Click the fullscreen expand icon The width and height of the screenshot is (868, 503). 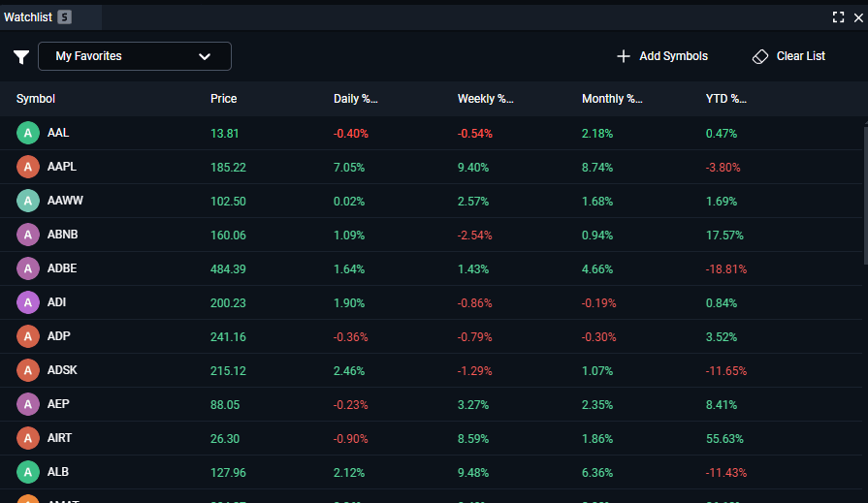838,17
